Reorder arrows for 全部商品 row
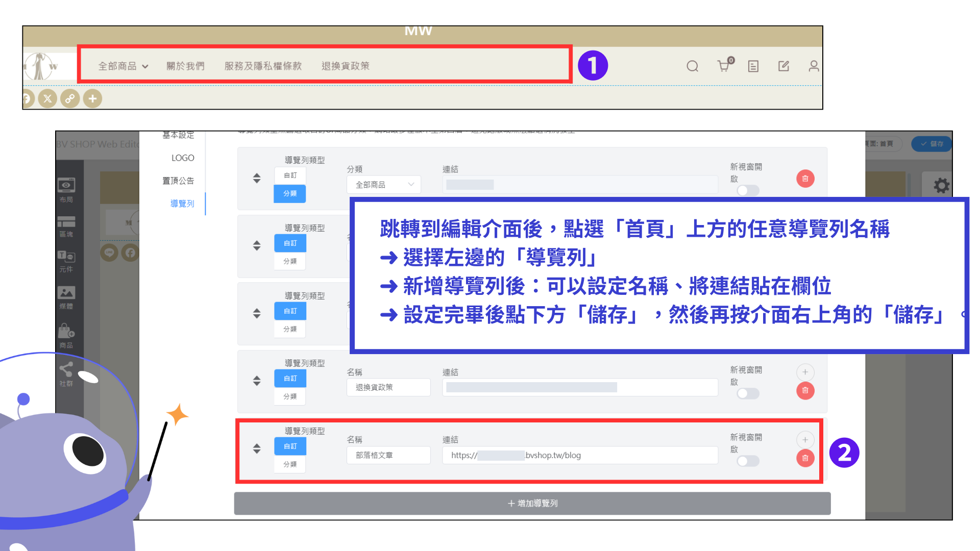 point(257,178)
